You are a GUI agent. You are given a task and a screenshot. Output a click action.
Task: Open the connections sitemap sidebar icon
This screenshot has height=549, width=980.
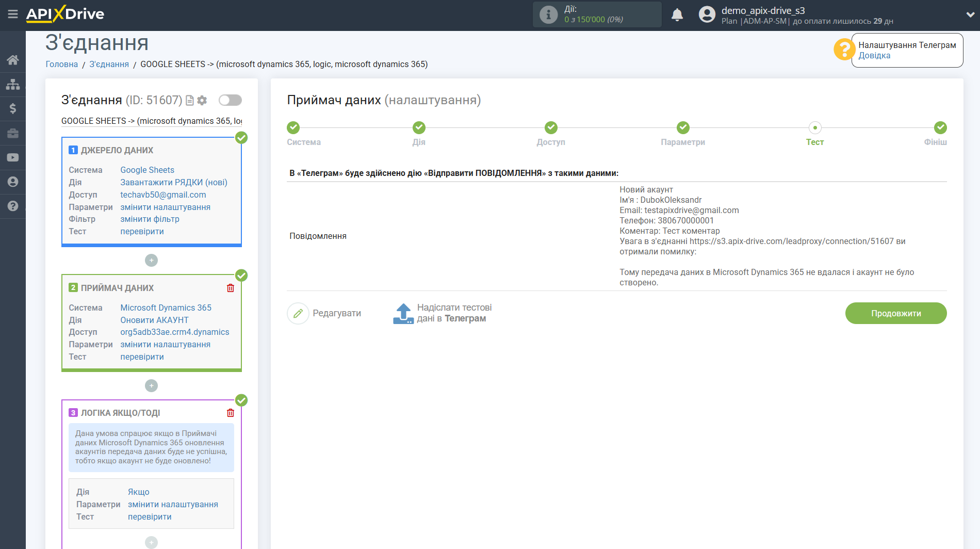(x=13, y=84)
